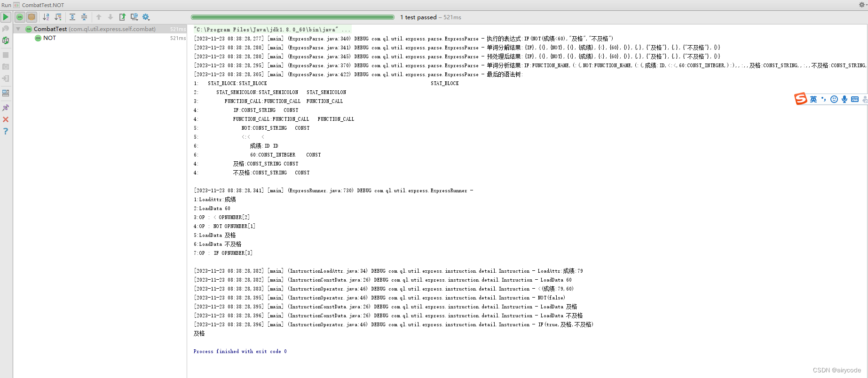This screenshot has width=868, height=378.
Task: Click the green test progress bar
Action: tap(293, 17)
